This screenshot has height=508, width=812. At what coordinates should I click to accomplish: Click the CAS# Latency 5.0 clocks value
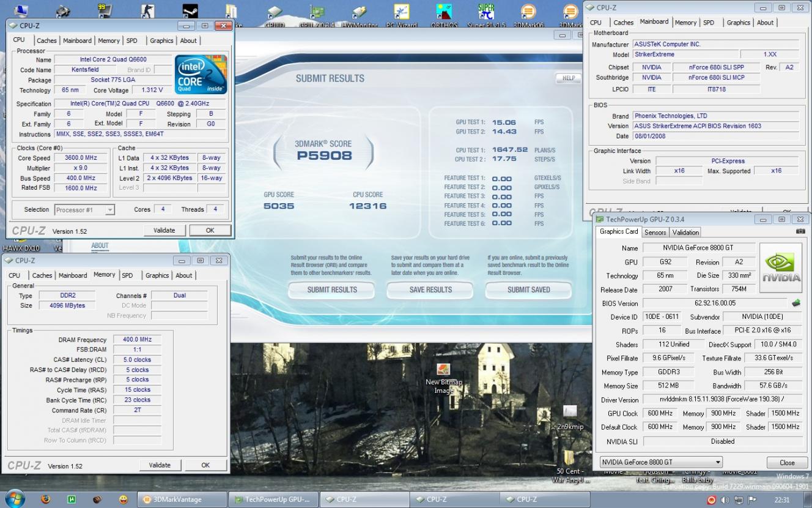coord(137,360)
